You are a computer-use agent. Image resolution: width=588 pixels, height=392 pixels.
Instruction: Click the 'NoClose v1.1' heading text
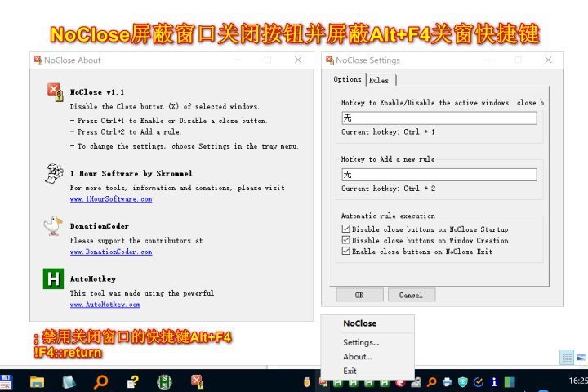tap(97, 92)
